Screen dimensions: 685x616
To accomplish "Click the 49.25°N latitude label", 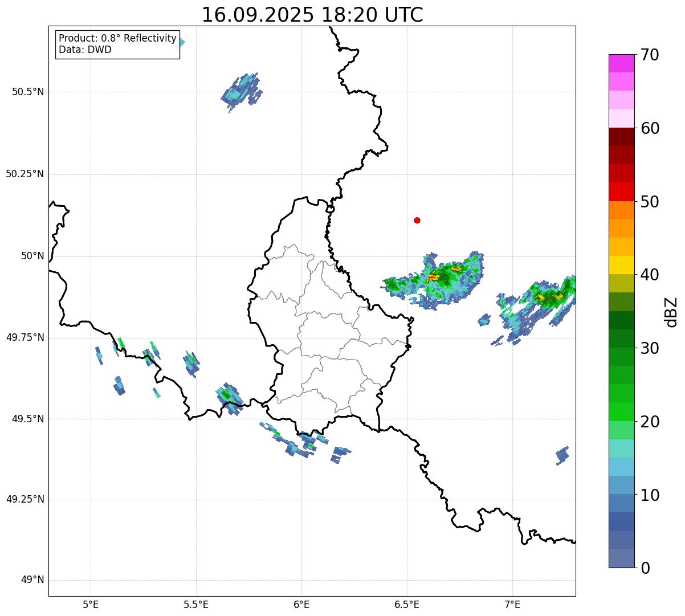I will pos(25,499).
